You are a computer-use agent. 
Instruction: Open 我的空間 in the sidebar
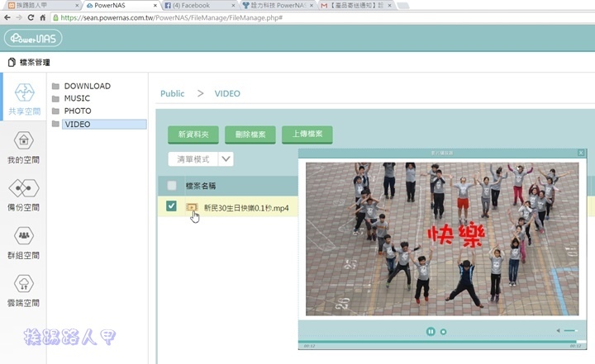coord(23,146)
